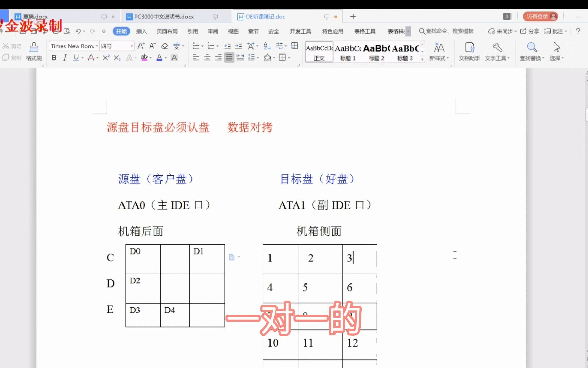Create a 新样式 new style
The height and width of the screenshot is (368, 588).
(439, 51)
